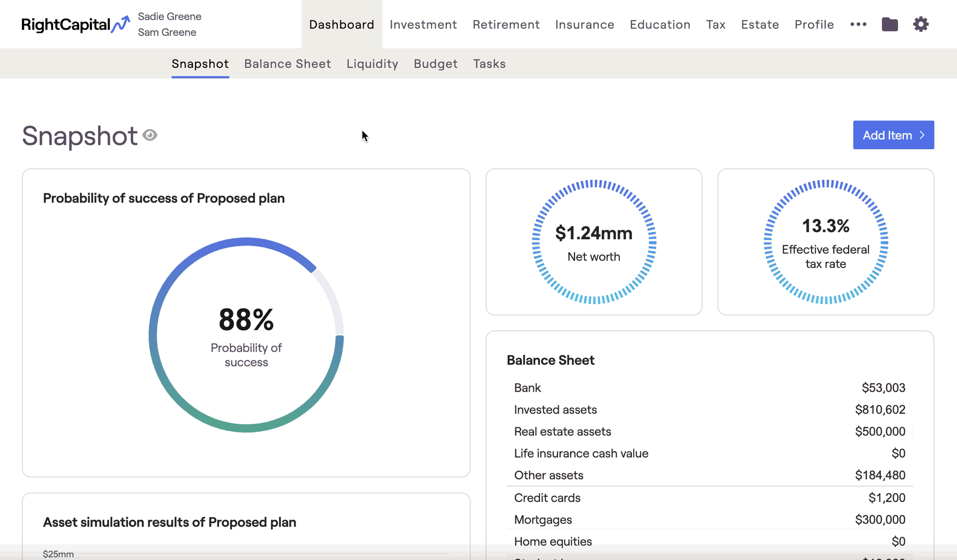Open the Education menu item
The height and width of the screenshot is (560, 957).
(x=660, y=24)
